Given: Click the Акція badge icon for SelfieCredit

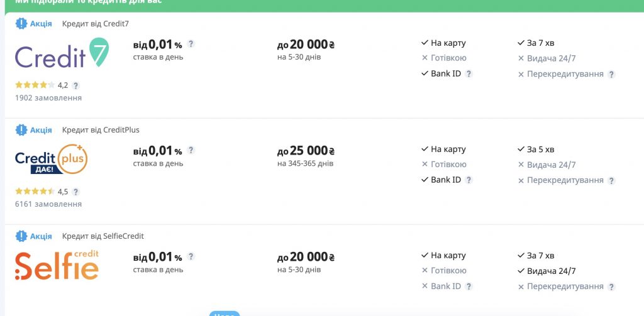Looking at the screenshot, I should [21, 236].
